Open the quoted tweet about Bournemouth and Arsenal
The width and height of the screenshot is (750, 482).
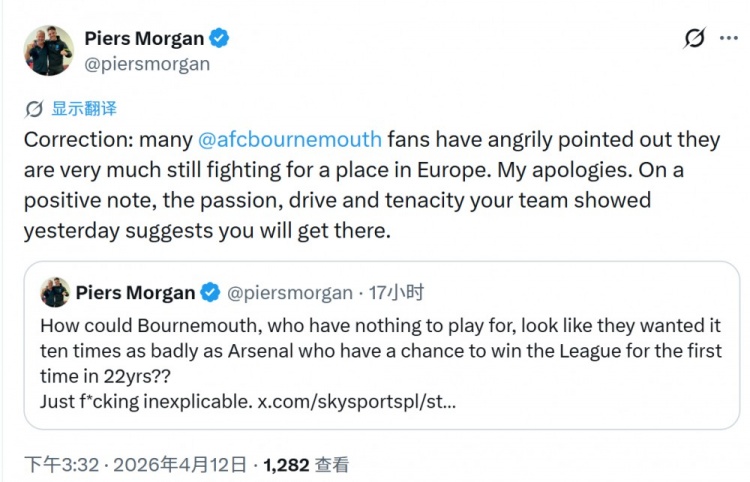pyautogui.click(x=390, y=350)
